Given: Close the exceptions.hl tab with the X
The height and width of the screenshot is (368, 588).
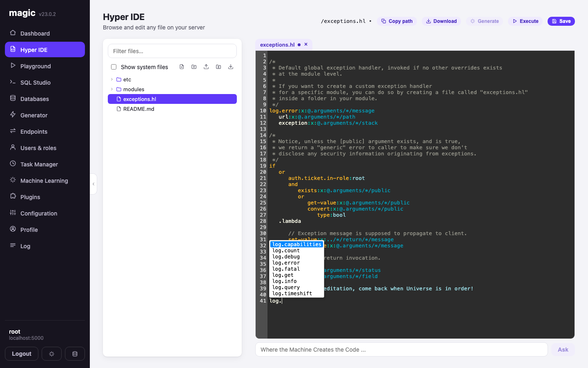Looking at the screenshot, I should point(306,44).
